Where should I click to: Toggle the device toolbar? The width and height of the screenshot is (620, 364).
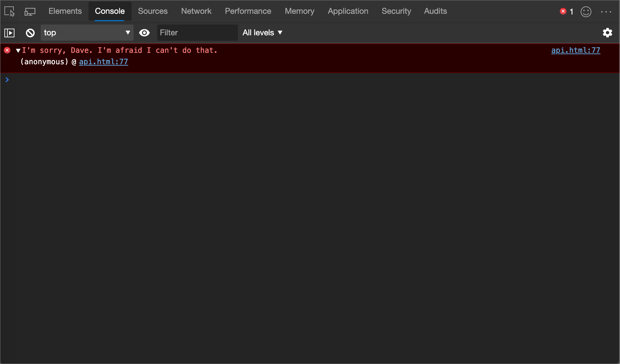click(30, 11)
